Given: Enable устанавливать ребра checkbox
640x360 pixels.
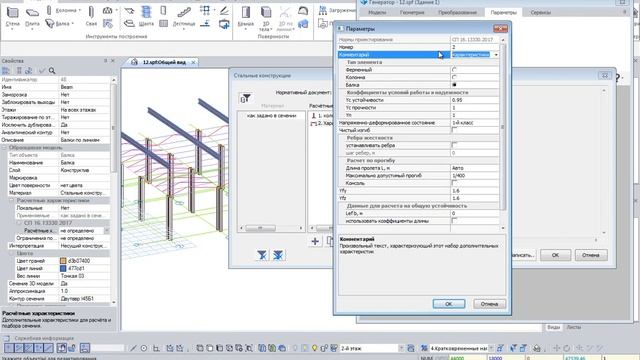Looking at the screenshot, I should [x=454, y=145].
